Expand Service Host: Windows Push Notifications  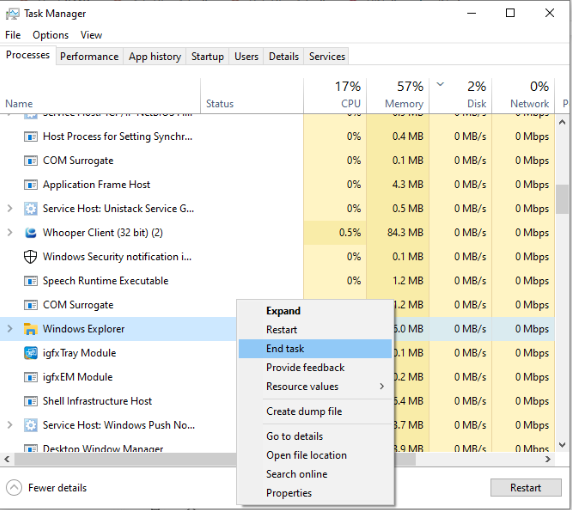click(10, 425)
